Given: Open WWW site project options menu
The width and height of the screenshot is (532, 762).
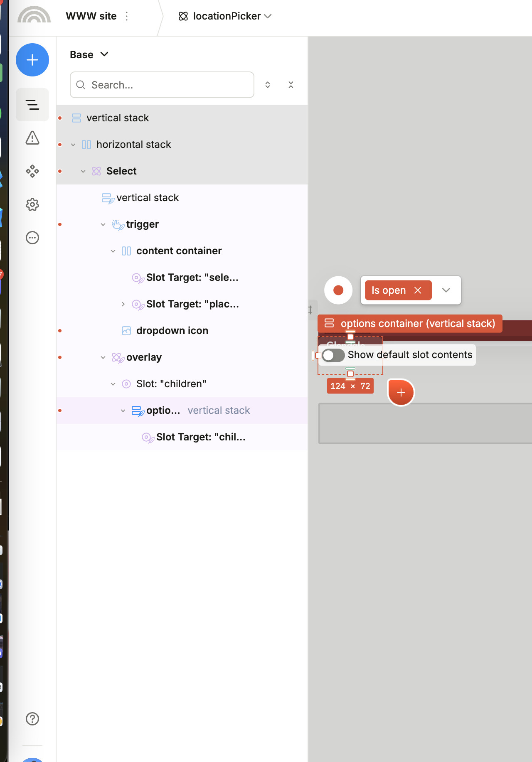Looking at the screenshot, I should pyautogui.click(x=127, y=16).
